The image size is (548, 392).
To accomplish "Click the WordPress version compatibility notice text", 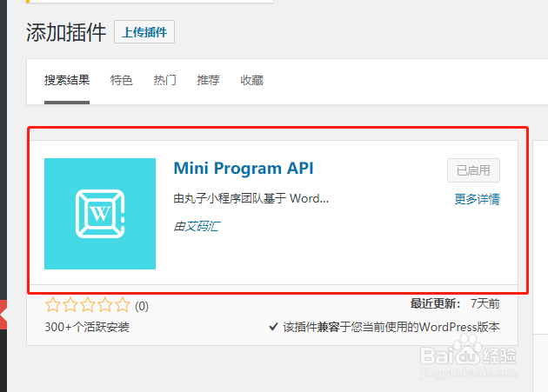I will pos(391,327).
